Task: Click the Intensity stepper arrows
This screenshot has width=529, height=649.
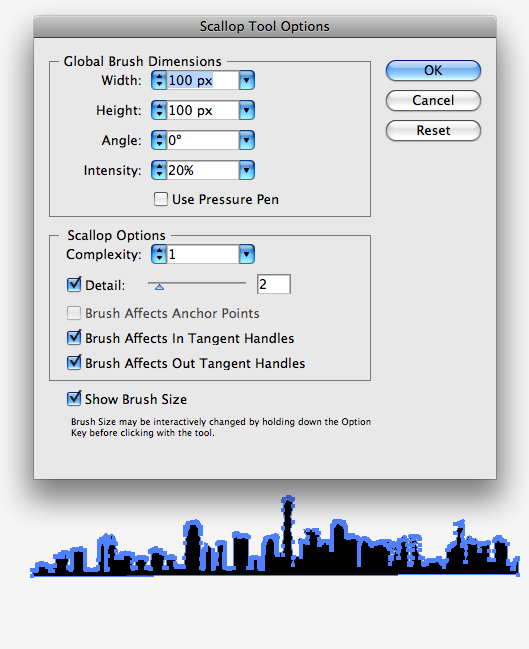Action: (x=159, y=170)
